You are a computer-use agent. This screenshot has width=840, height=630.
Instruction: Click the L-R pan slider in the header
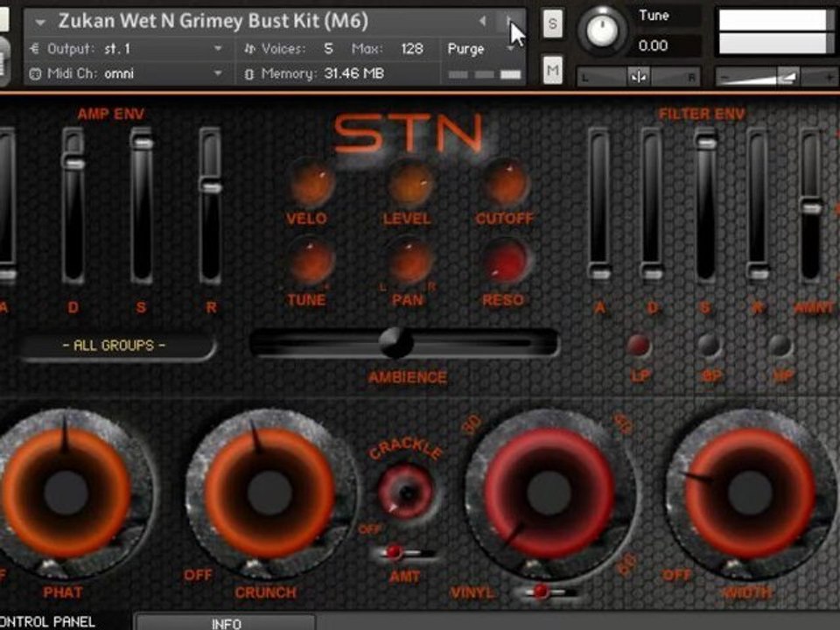point(639,77)
